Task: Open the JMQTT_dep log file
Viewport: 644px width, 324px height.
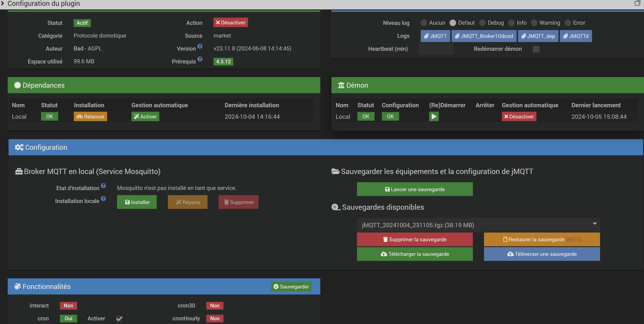Action: 538,36
